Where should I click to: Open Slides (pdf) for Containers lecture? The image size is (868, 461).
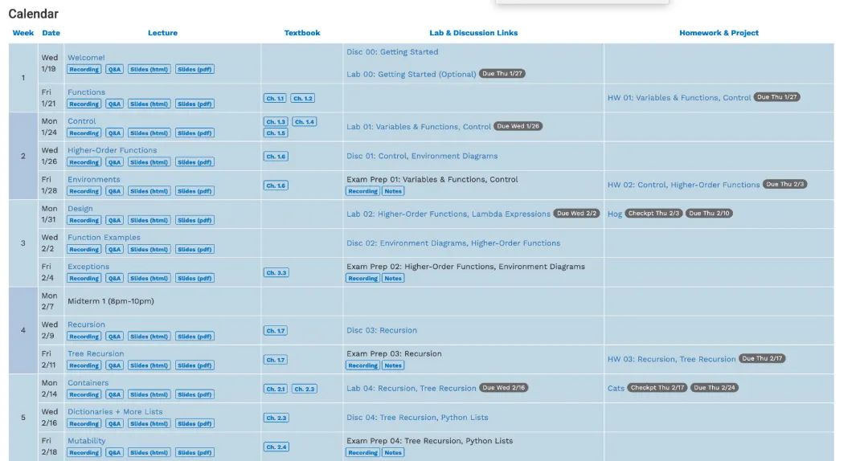pos(194,394)
